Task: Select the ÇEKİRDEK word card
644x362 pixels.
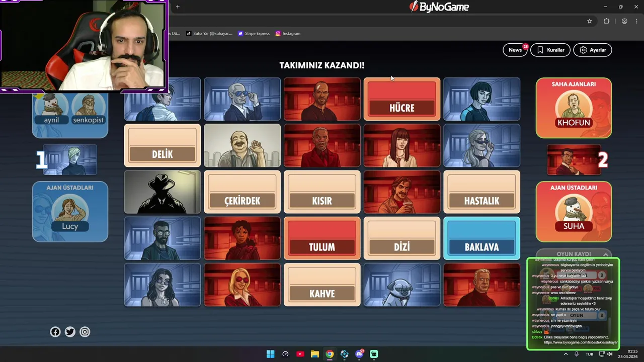Action: (242, 192)
